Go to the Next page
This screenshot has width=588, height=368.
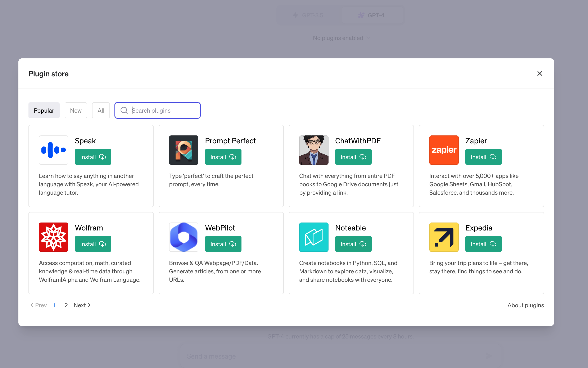(x=82, y=305)
